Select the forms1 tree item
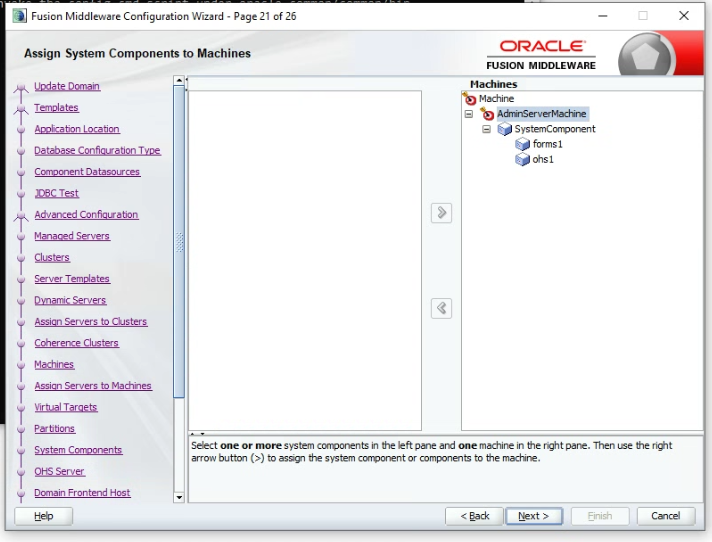The height and width of the screenshot is (542, 712). pyautogui.click(x=547, y=144)
